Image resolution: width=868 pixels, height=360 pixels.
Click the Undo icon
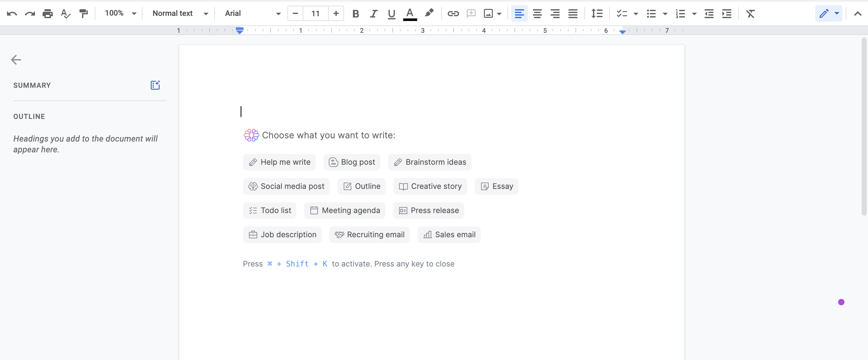(x=12, y=13)
